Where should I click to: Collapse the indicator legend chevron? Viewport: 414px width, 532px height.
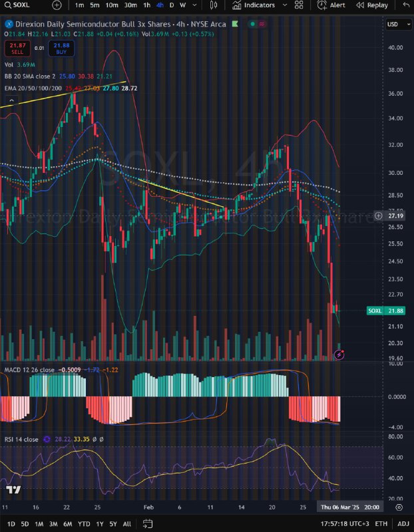(x=11, y=100)
